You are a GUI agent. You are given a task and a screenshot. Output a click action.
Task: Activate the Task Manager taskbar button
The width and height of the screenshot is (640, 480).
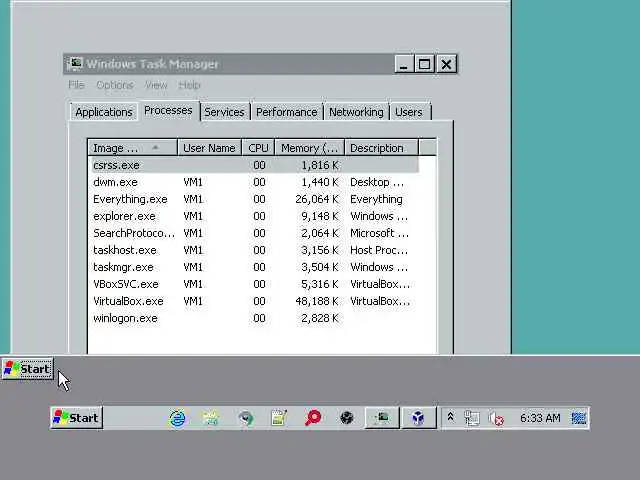pyautogui.click(x=382, y=418)
